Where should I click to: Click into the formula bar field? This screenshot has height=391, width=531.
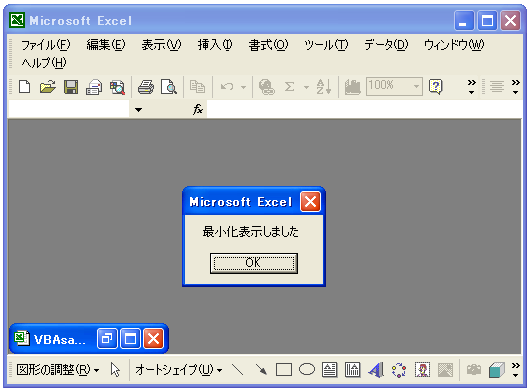click(365, 109)
